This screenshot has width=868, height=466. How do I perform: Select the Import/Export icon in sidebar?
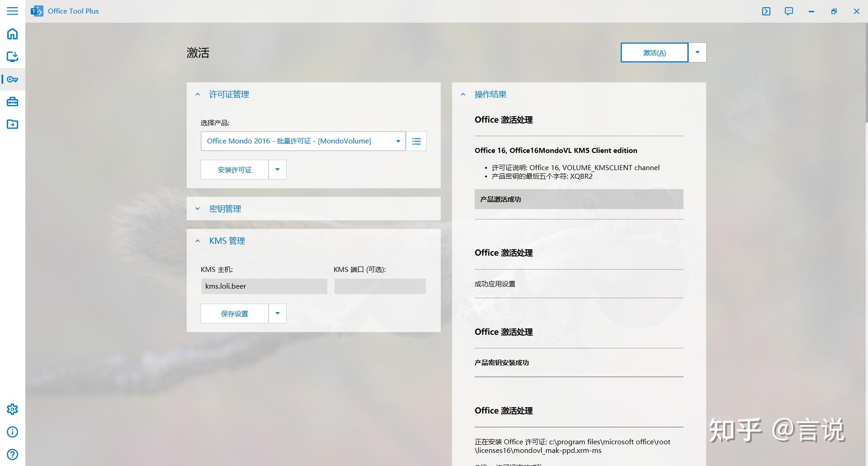[12, 124]
